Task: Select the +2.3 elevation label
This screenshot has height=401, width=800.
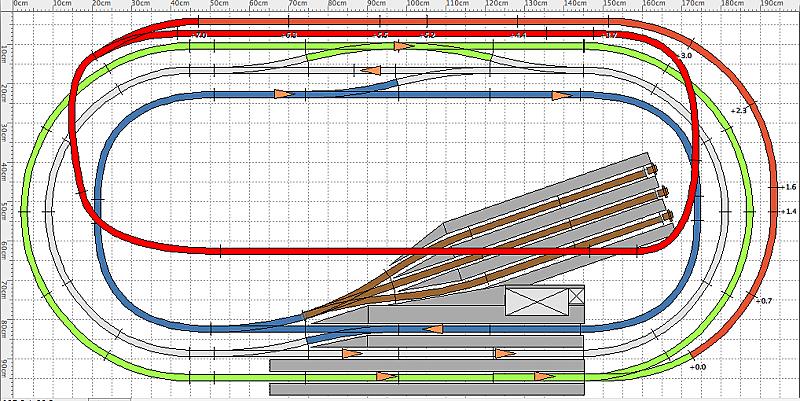Action: coord(739,109)
